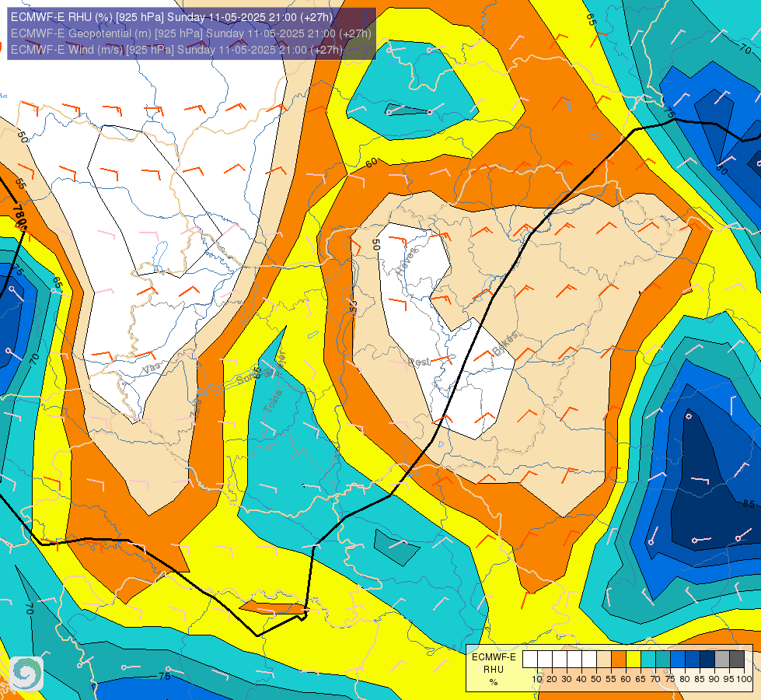Select the ECMWF-E RHU (%) layer title line

pyautogui.click(x=172, y=17)
